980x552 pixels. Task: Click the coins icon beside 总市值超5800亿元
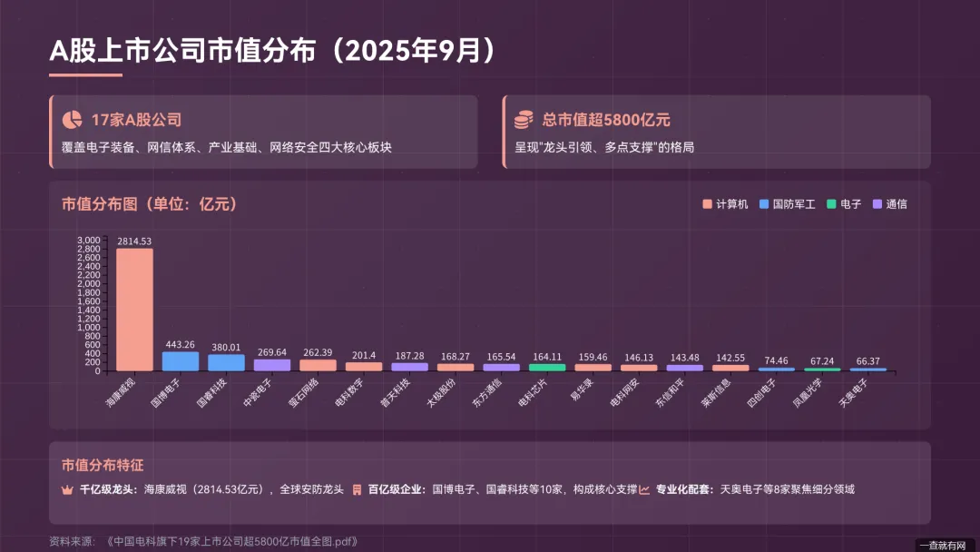pyautogui.click(x=524, y=120)
